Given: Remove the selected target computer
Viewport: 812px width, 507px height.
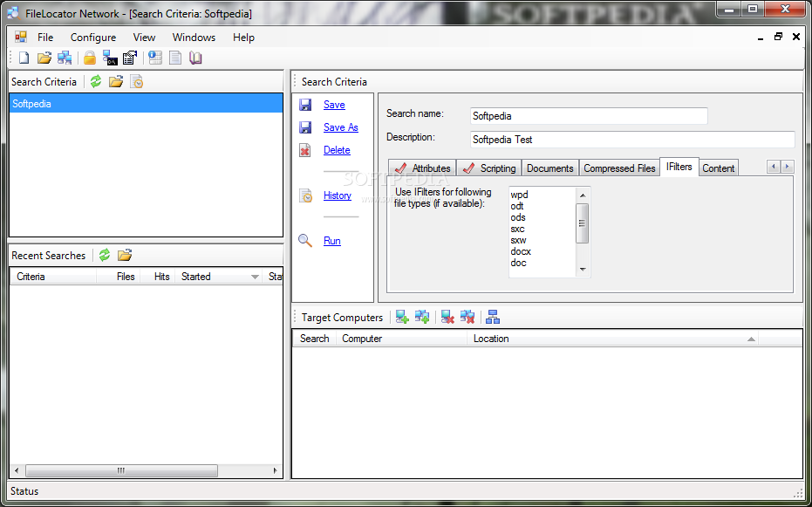Looking at the screenshot, I should [x=447, y=317].
